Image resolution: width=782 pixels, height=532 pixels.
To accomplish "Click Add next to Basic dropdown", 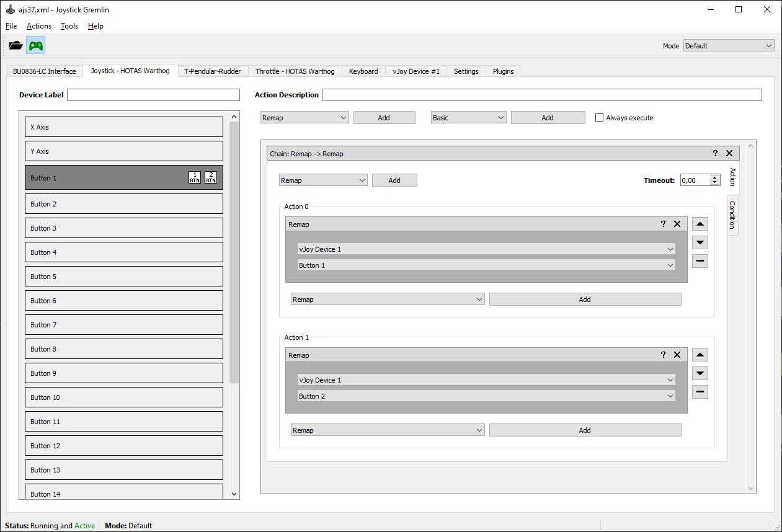I will (548, 118).
